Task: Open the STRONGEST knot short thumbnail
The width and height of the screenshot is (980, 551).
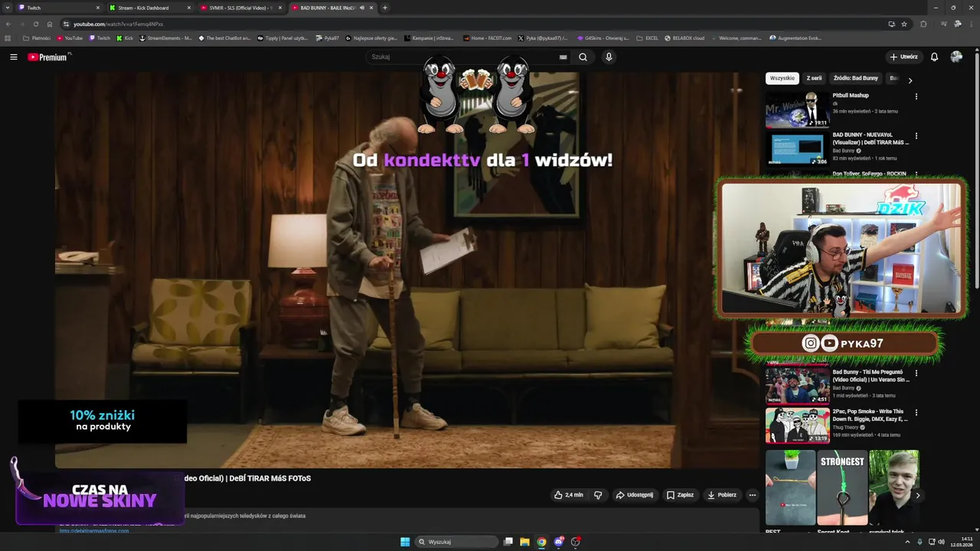Action: [x=842, y=487]
